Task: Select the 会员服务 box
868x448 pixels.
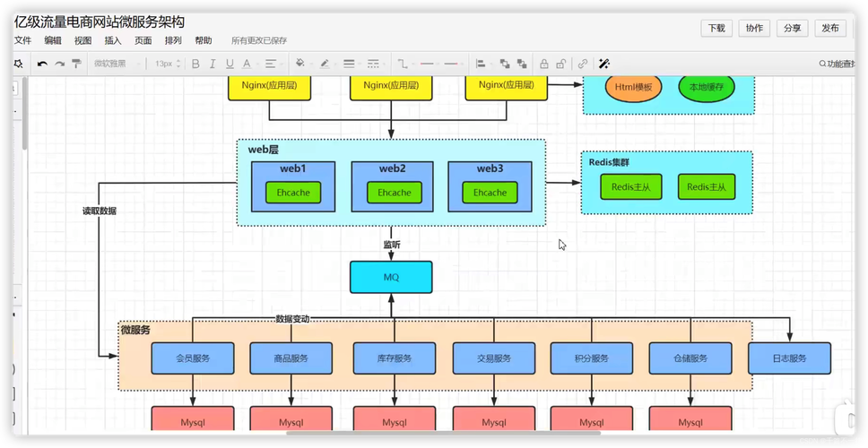Action: coord(193,358)
